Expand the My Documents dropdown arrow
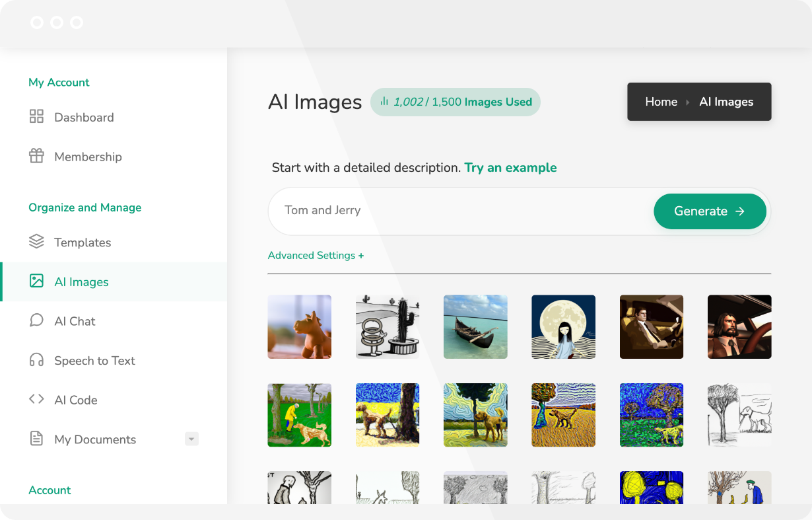 [x=191, y=439]
